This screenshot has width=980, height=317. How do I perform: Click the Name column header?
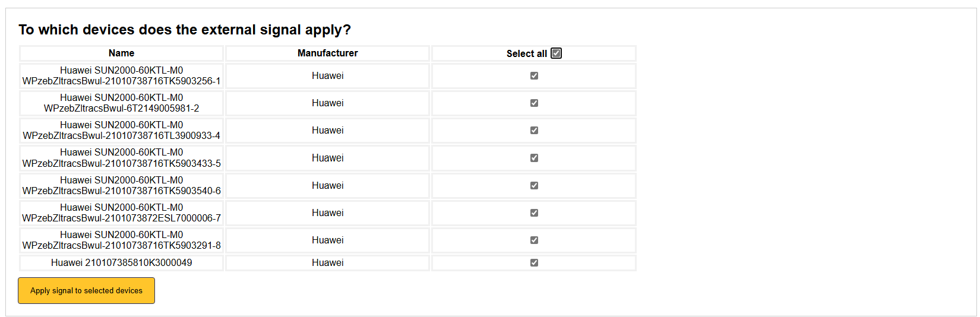[x=121, y=53]
